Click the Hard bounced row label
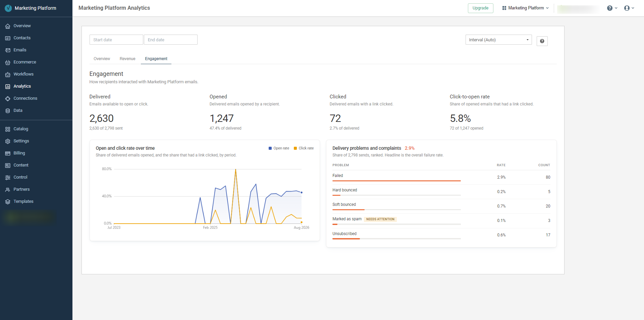Image resolution: width=644 pixels, height=320 pixels. (344, 190)
